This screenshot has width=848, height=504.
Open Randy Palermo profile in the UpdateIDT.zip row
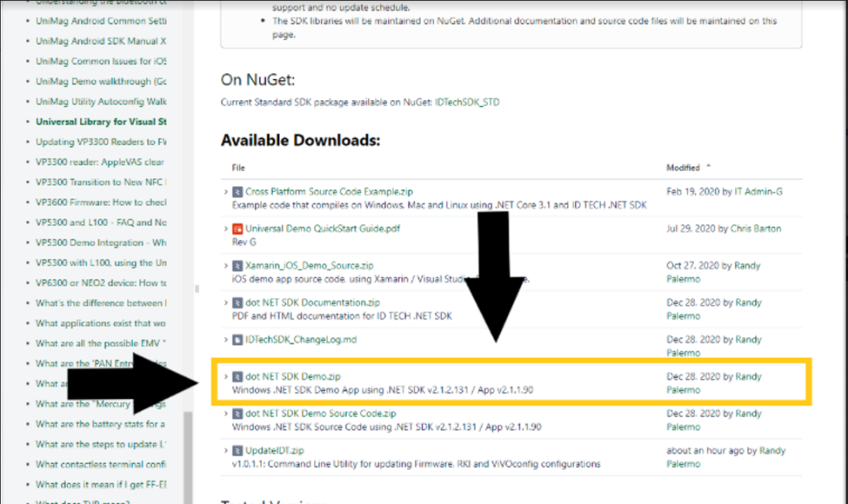click(x=772, y=450)
